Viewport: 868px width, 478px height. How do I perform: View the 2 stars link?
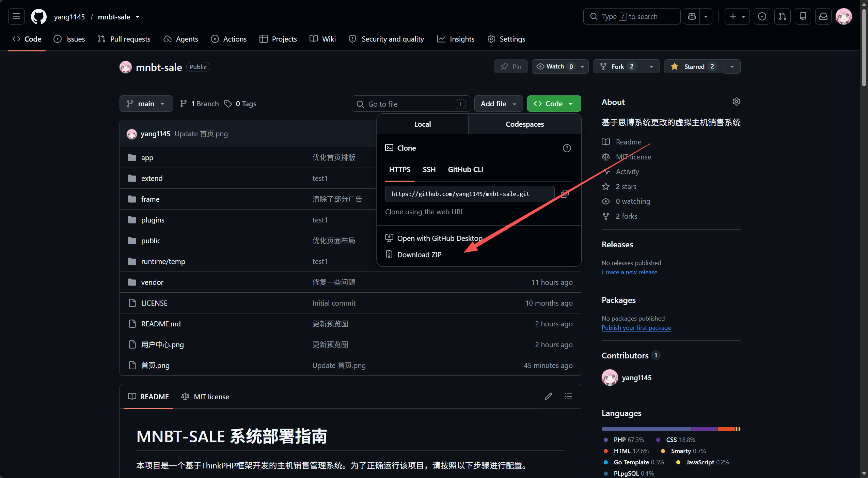tap(626, 186)
